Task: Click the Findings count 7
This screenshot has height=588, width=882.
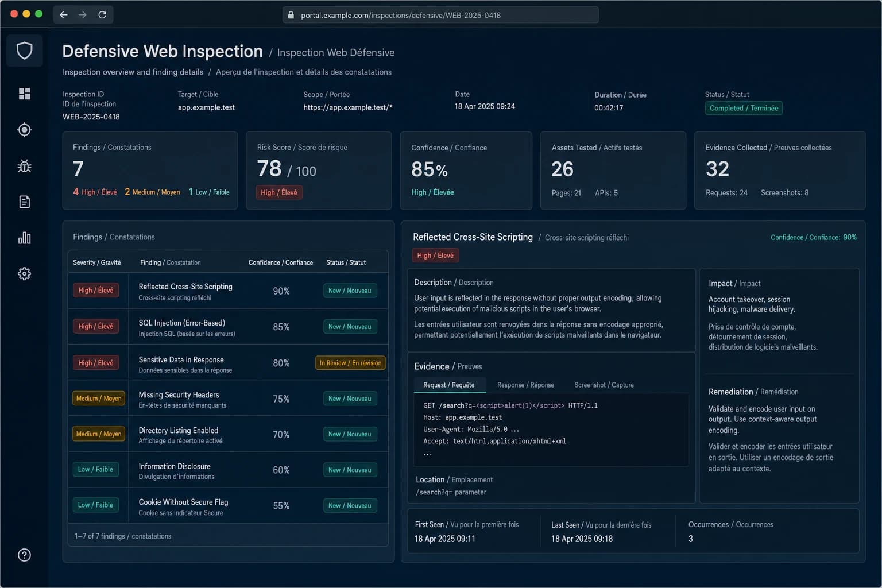Action: (x=79, y=168)
